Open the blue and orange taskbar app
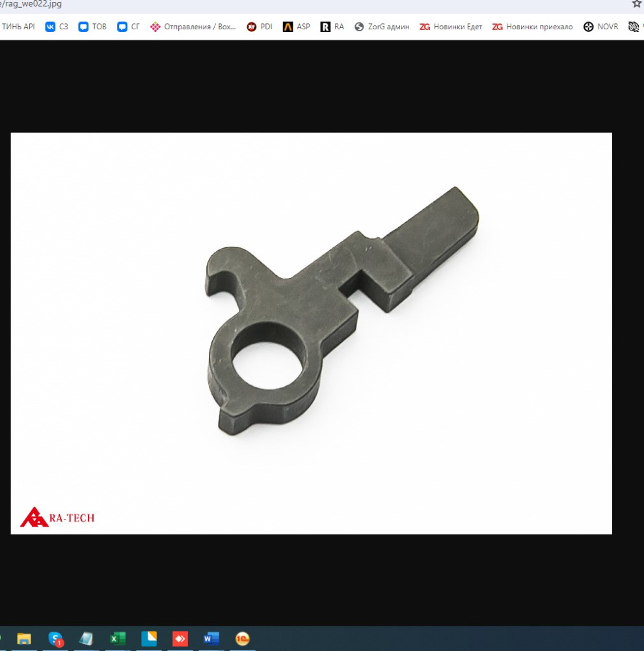The image size is (644, 651). 149,639
